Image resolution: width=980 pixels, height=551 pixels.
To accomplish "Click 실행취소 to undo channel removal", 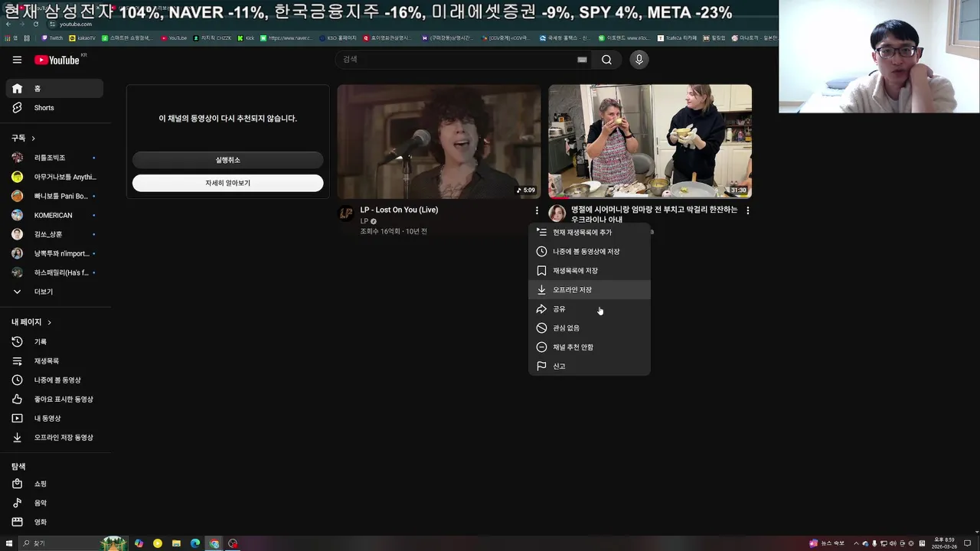I will coord(227,160).
